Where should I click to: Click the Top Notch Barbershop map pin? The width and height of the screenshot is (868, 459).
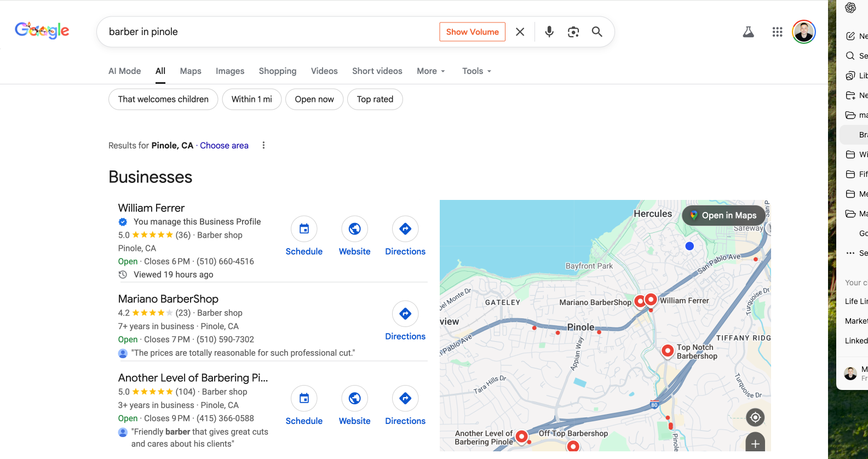pos(668,351)
